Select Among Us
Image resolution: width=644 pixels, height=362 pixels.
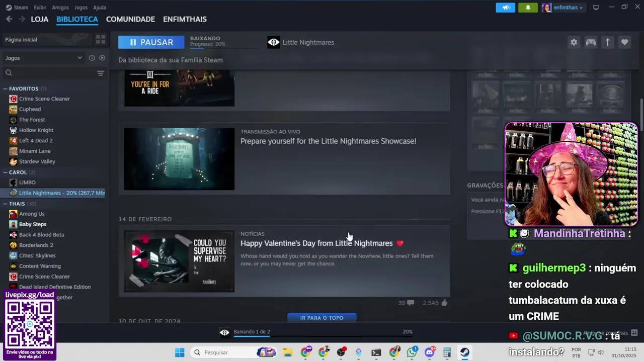32,214
